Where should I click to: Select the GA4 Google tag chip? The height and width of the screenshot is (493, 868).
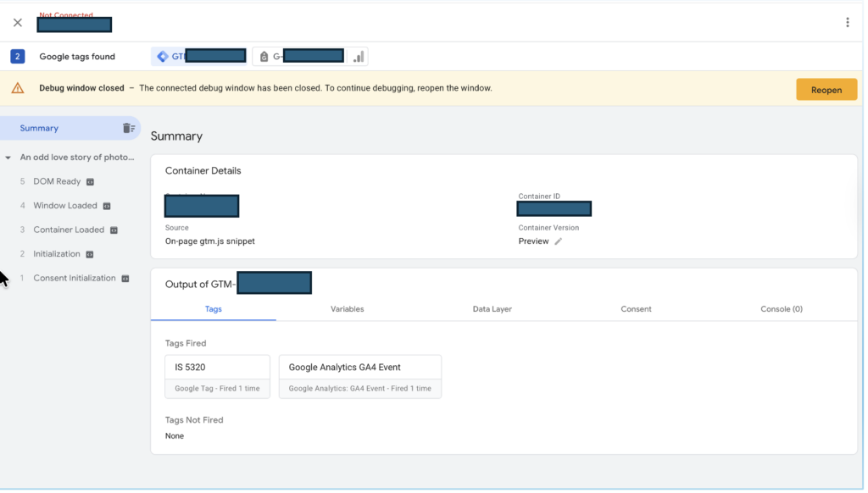click(301, 57)
